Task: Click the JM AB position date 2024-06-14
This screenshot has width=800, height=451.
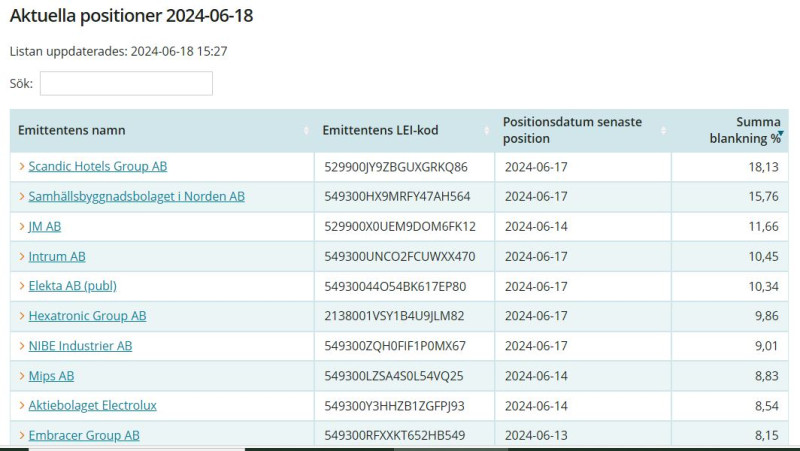Action: [x=536, y=227]
